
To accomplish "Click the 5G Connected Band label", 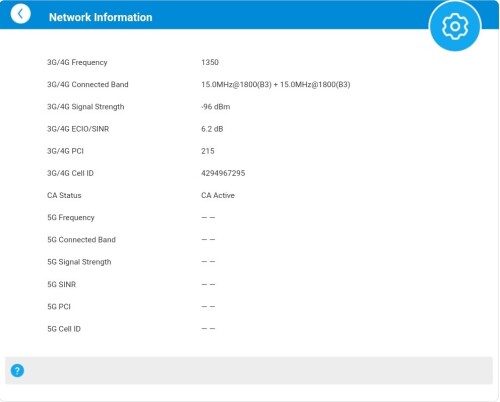I will point(81,240).
